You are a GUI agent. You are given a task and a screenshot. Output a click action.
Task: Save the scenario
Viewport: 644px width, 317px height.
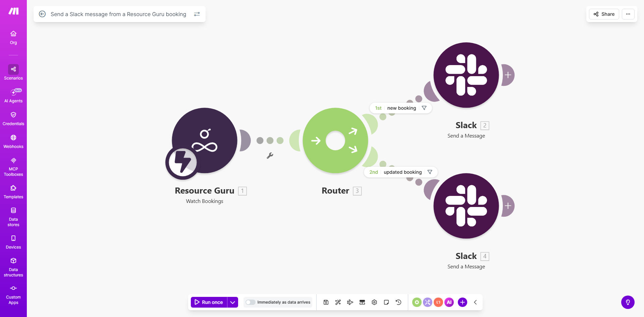[x=326, y=302]
